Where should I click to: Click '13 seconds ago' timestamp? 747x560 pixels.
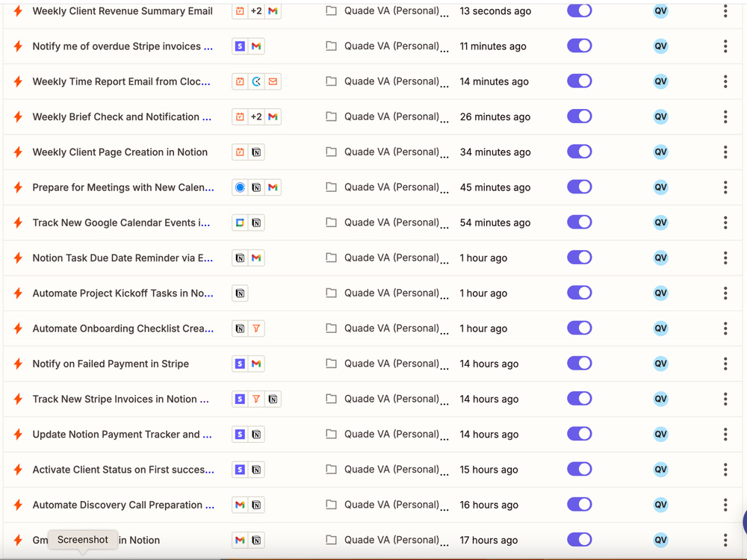click(495, 11)
